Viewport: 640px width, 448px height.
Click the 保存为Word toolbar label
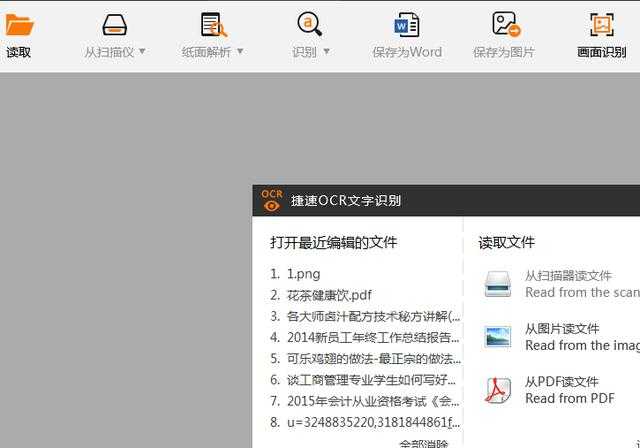pyautogui.click(x=407, y=52)
